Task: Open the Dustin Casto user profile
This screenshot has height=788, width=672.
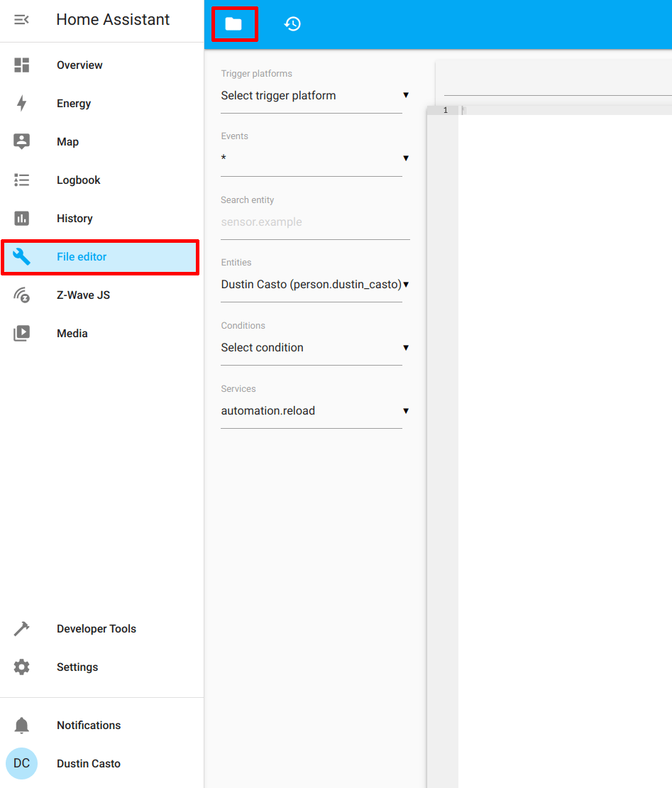Action: (21, 763)
